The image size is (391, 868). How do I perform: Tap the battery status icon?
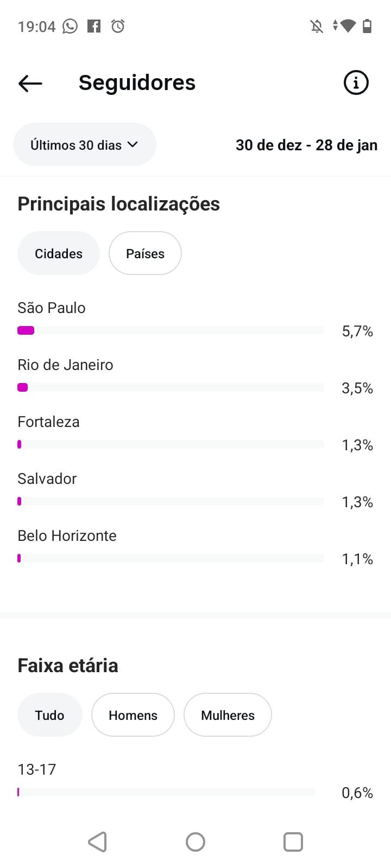pyautogui.click(x=367, y=26)
